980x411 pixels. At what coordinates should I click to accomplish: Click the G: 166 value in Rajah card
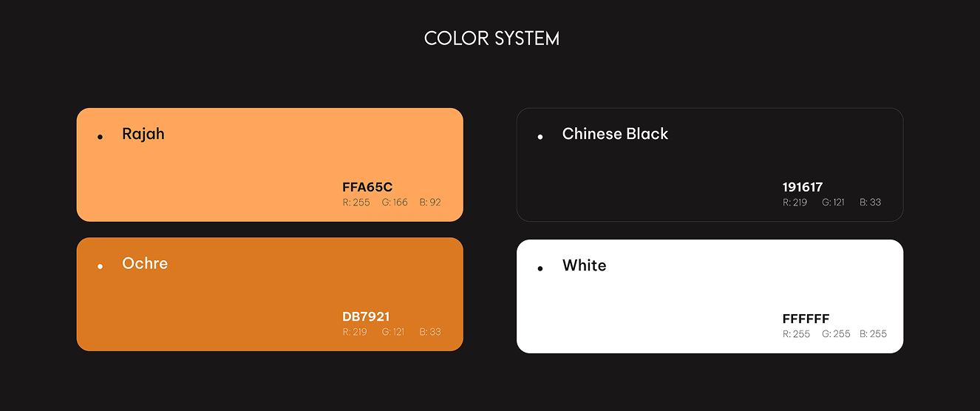click(395, 203)
